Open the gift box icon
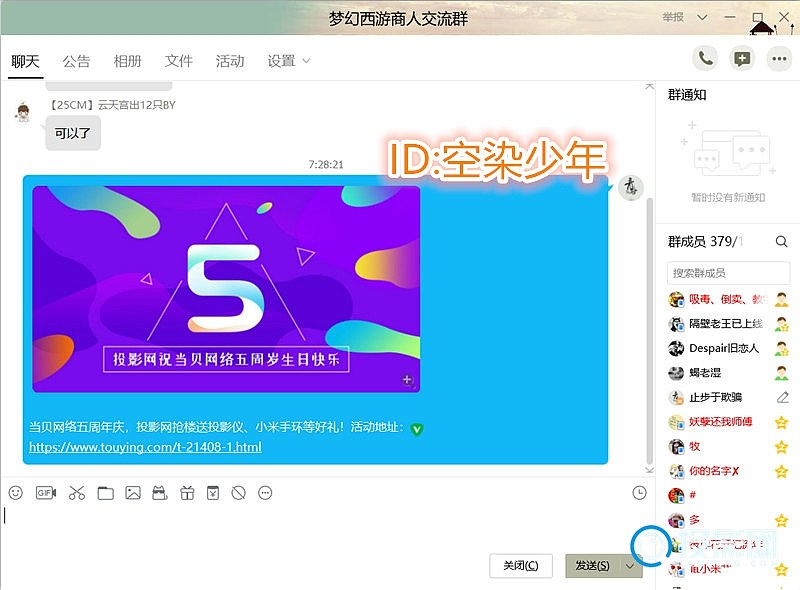Image resolution: width=800 pixels, height=590 pixels. tap(187, 493)
